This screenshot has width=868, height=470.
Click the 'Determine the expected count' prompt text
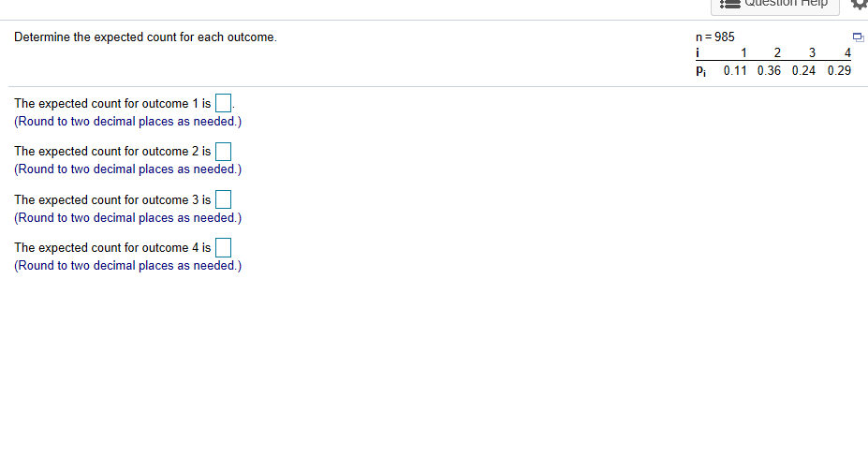click(145, 37)
